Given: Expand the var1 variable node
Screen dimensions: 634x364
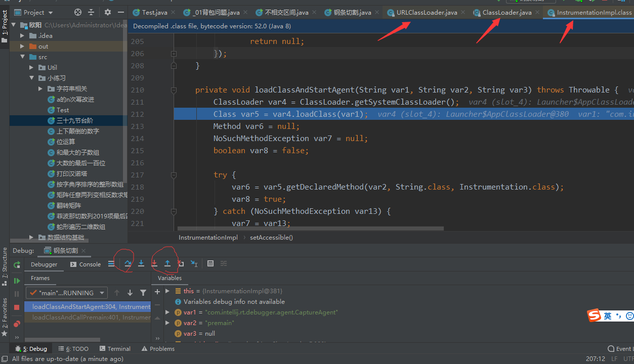Looking at the screenshot, I should pos(167,312).
